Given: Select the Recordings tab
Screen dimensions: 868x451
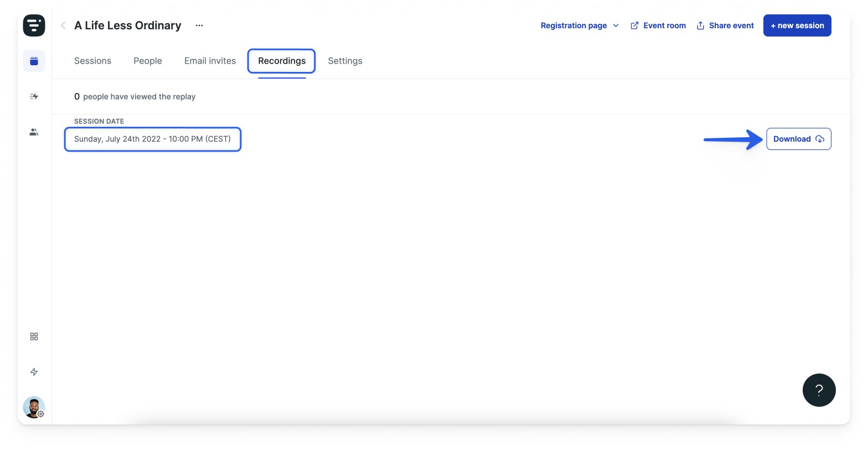Looking at the screenshot, I should [x=282, y=61].
